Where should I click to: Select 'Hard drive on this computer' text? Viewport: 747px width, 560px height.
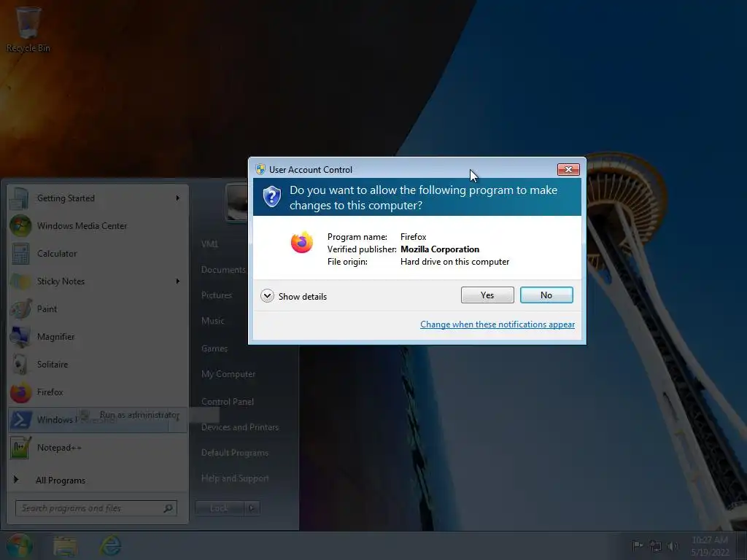tap(454, 262)
